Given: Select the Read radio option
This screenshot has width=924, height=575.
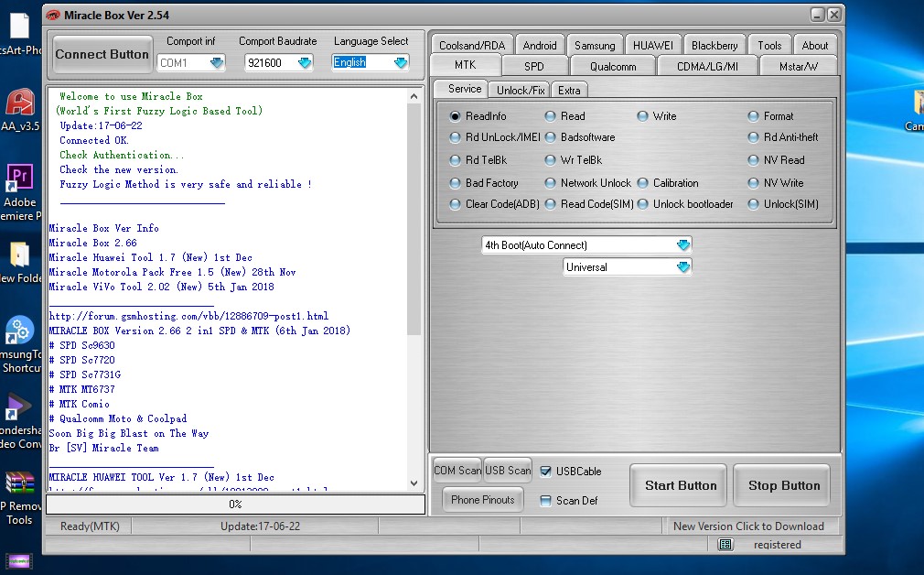Looking at the screenshot, I should pos(550,116).
